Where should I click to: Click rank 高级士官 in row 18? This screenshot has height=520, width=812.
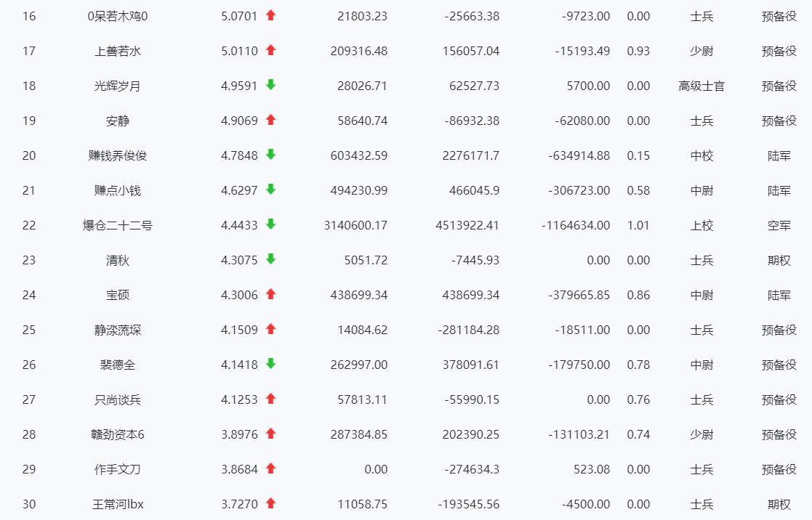click(702, 86)
